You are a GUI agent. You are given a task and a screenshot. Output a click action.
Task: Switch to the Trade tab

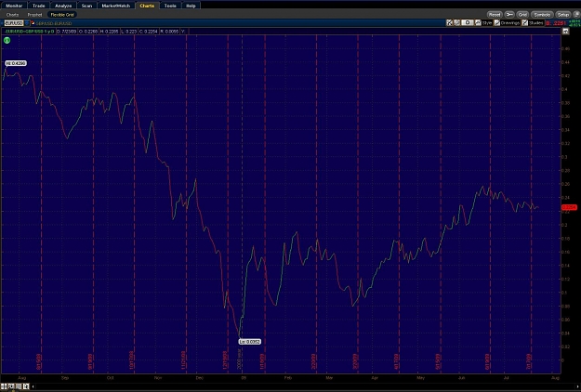pos(38,6)
